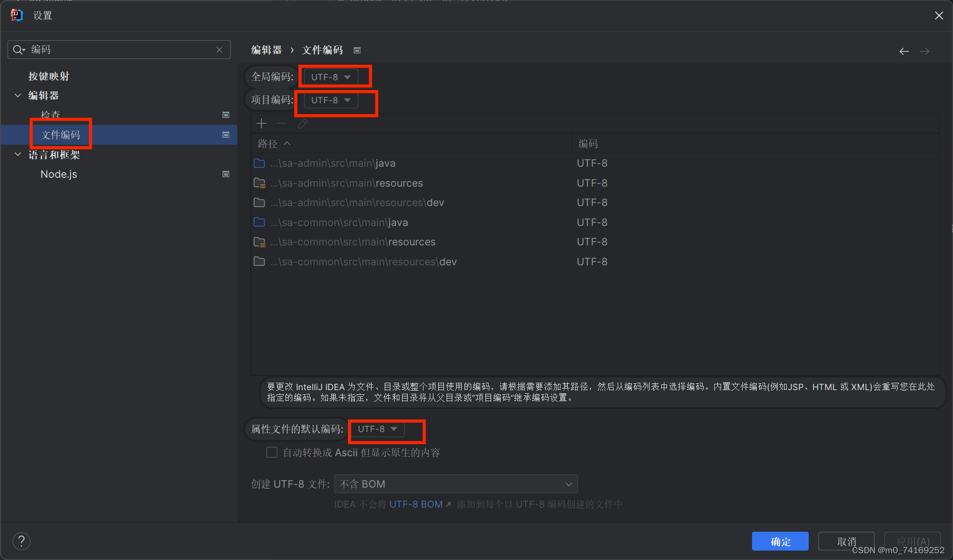953x560 pixels.
Task: Enable 自动转换成 Ascii checkbox
Action: click(272, 452)
